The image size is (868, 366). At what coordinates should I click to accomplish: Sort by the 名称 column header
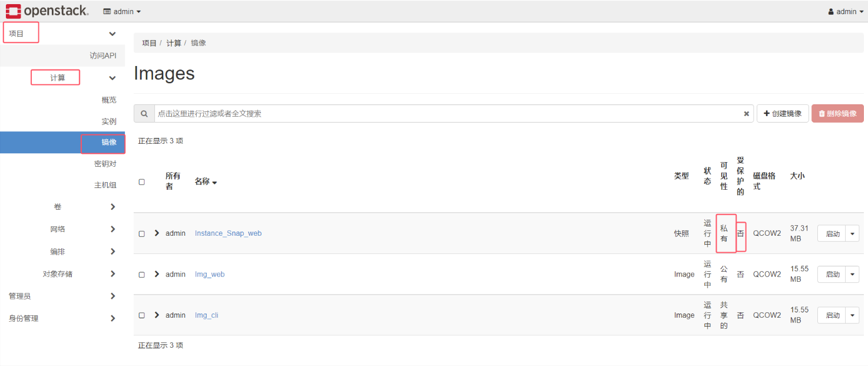[206, 182]
